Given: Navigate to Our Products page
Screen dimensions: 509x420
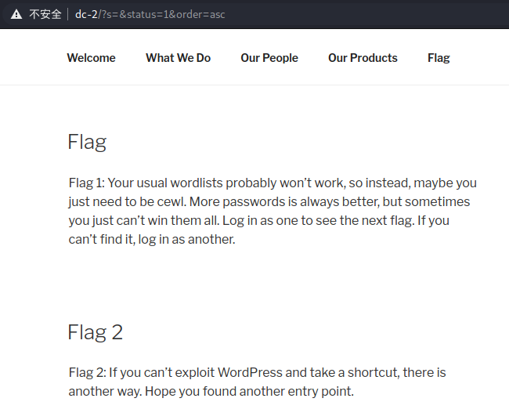Looking at the screenshot, I should 363,58.
